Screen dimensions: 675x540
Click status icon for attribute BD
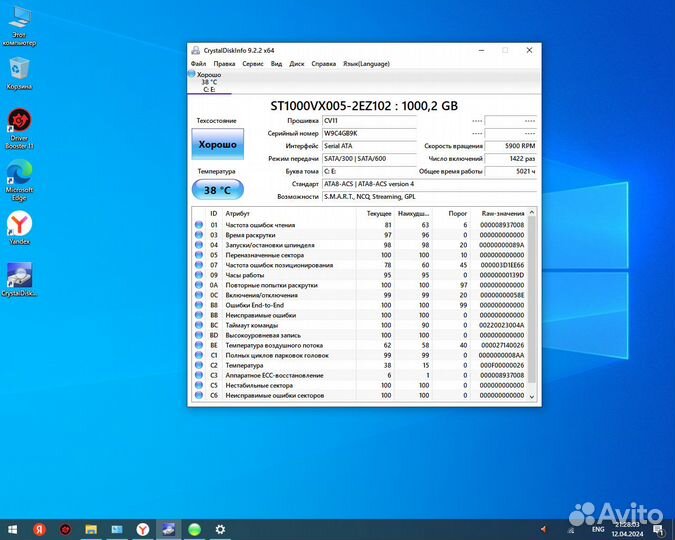(x=199, y=335)
